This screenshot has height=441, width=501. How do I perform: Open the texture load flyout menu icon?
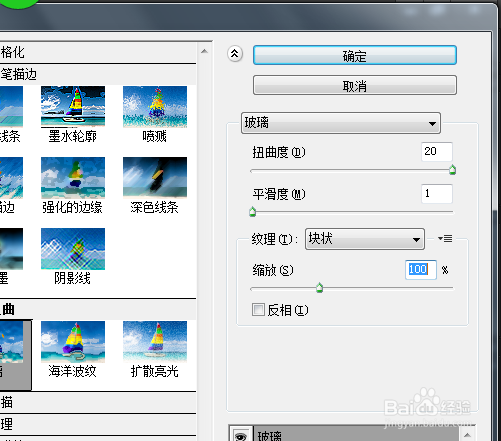[x=445, y=238]
